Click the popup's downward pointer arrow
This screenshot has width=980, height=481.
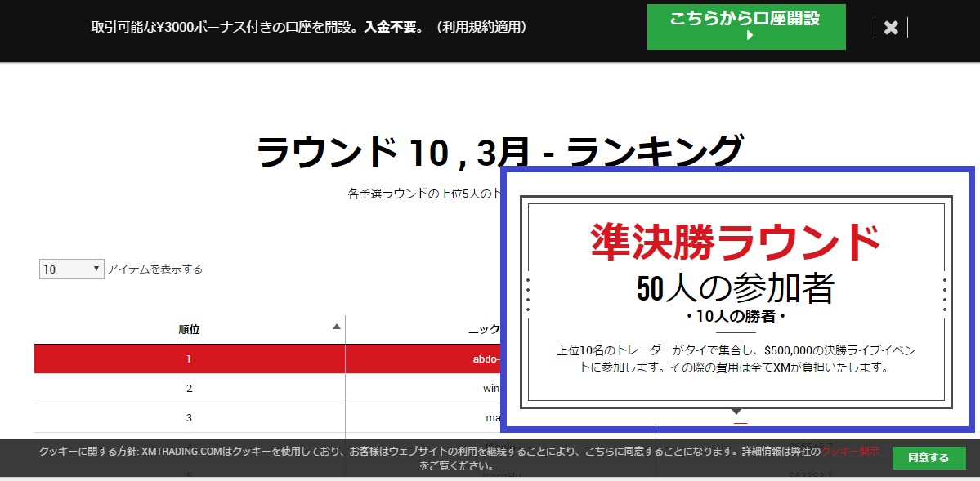pyautogui.click(x=736, y=412)
